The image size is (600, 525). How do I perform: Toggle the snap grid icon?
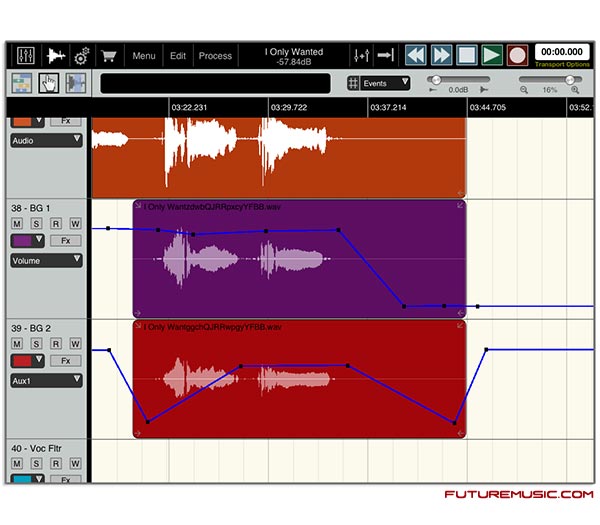coord(353,83)
